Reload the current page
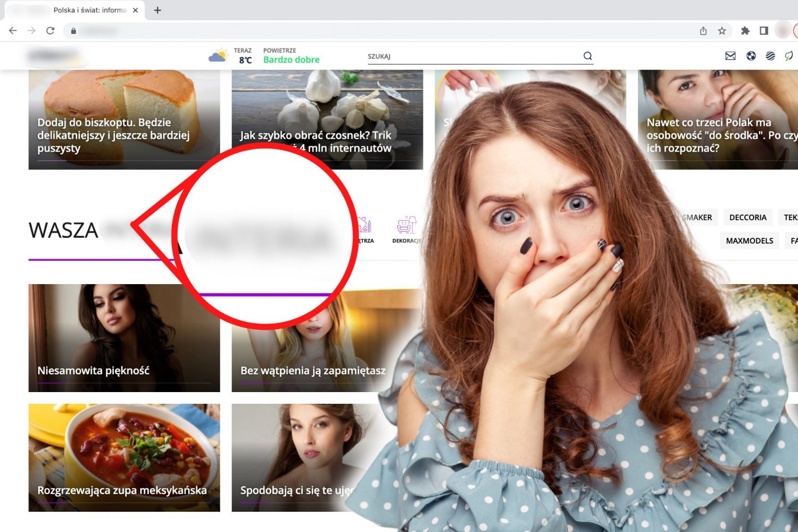Image resolution: width=798 pixels, height=532 pixels. [x=51, y=31]
